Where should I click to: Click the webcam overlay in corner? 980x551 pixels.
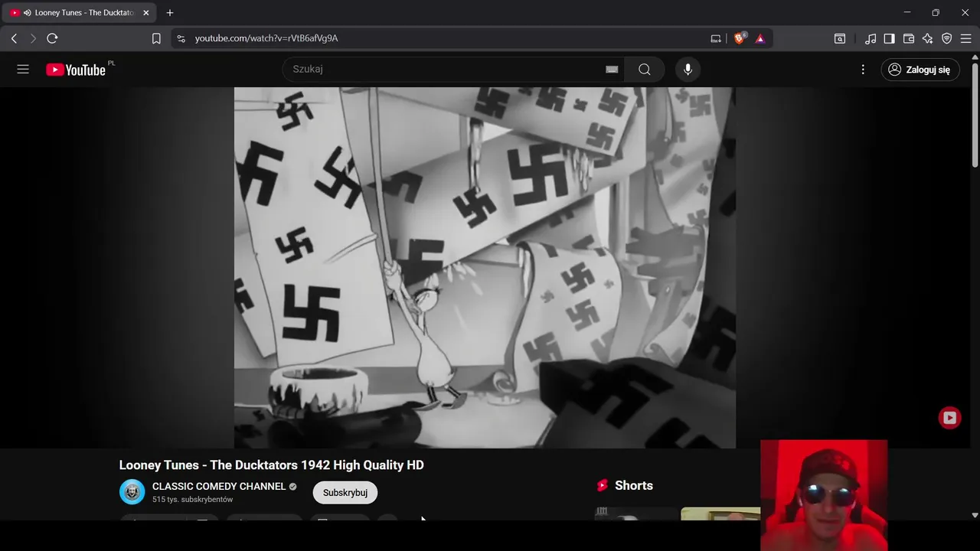click(824, 495)
